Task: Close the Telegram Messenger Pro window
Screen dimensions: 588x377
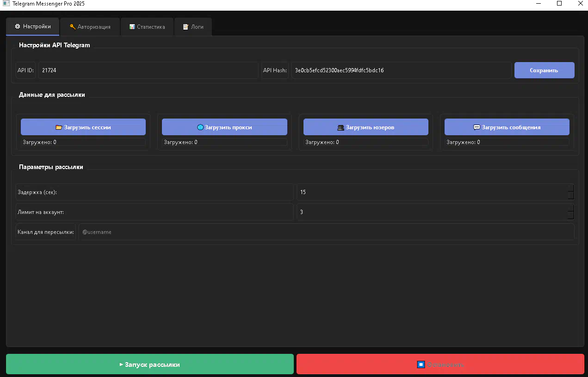Action: [x=580, y=3]
